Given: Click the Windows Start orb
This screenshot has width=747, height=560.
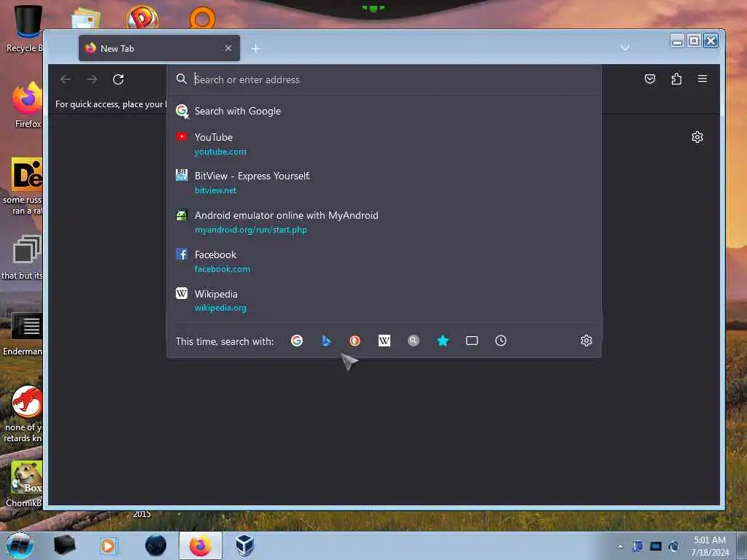Looking at the screenshot, I should tap(20, 545).
